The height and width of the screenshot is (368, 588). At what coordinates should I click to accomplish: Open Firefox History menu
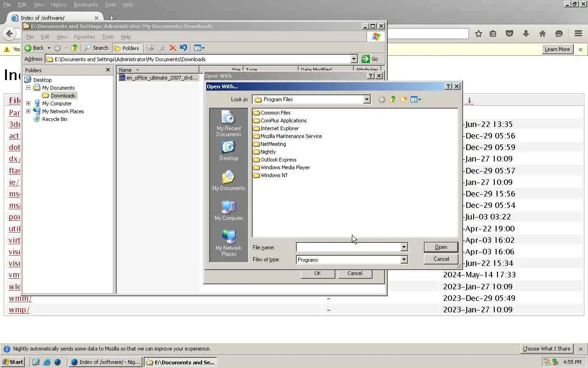click(x=59, y=5)
